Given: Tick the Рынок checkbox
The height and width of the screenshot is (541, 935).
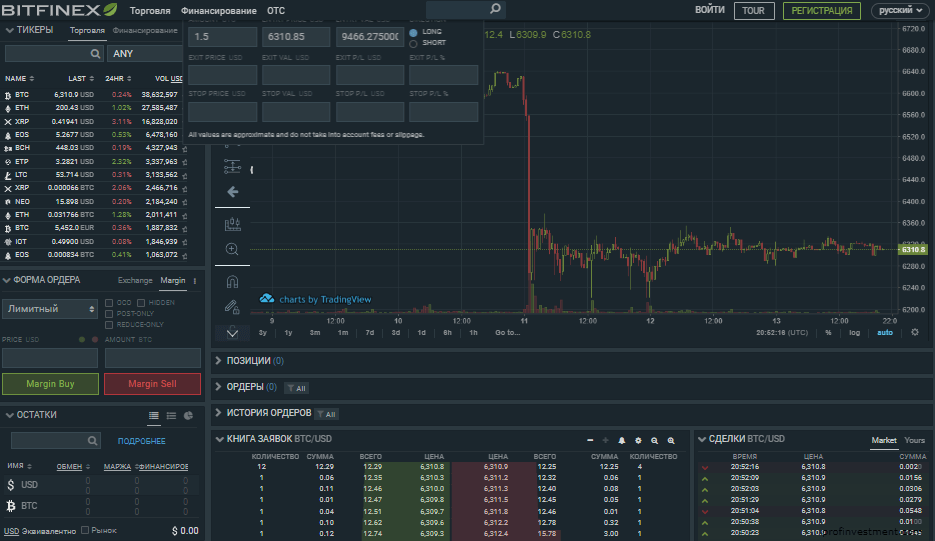Looking at the screenshot, I should coord(85,530).
